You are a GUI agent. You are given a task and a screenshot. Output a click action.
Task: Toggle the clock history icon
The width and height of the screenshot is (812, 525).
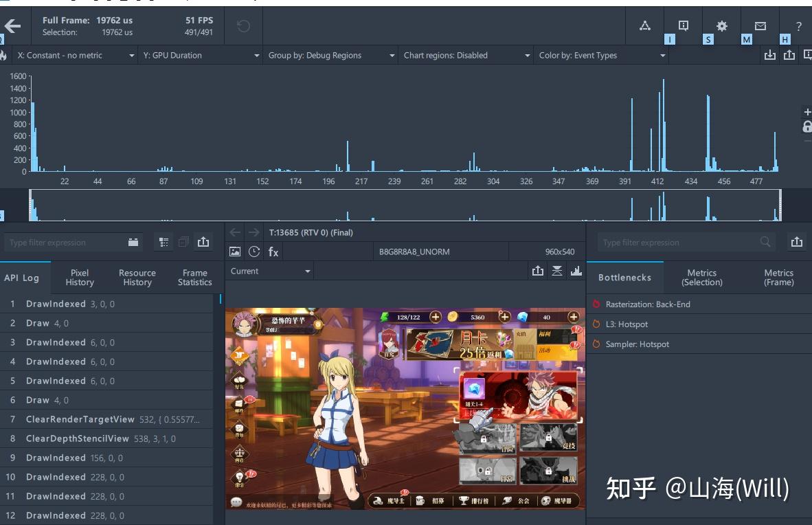pos(254,252)
